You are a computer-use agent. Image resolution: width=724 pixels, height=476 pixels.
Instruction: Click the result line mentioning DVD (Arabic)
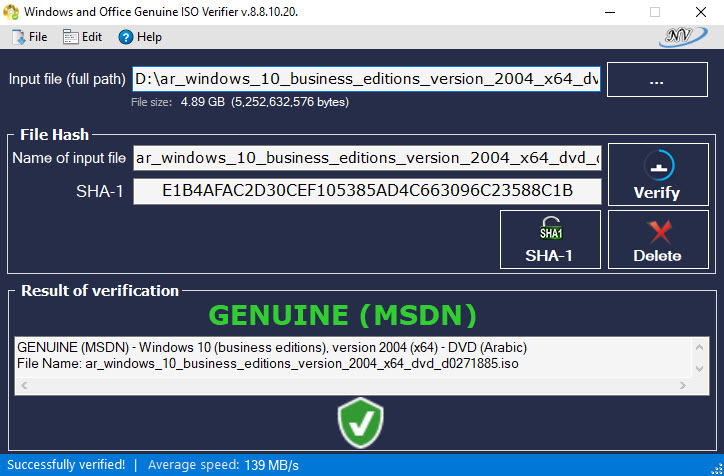coord(272,347)
